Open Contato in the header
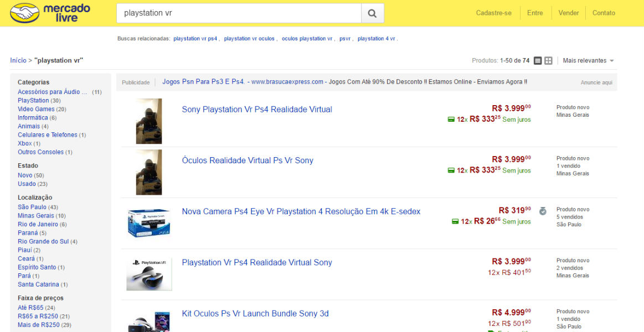Screen dimensions: 644x332 pyautogui.click(x=604, y=13)
